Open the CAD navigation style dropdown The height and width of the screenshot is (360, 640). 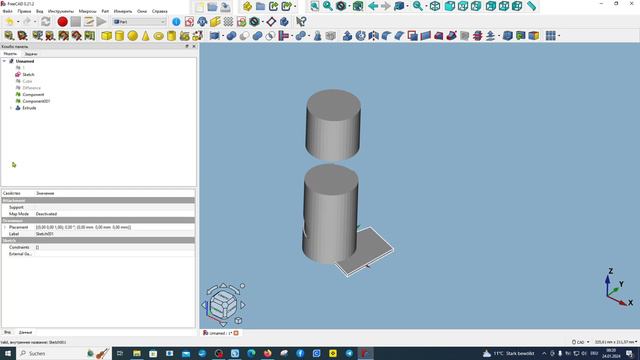(x=580, y=342)
